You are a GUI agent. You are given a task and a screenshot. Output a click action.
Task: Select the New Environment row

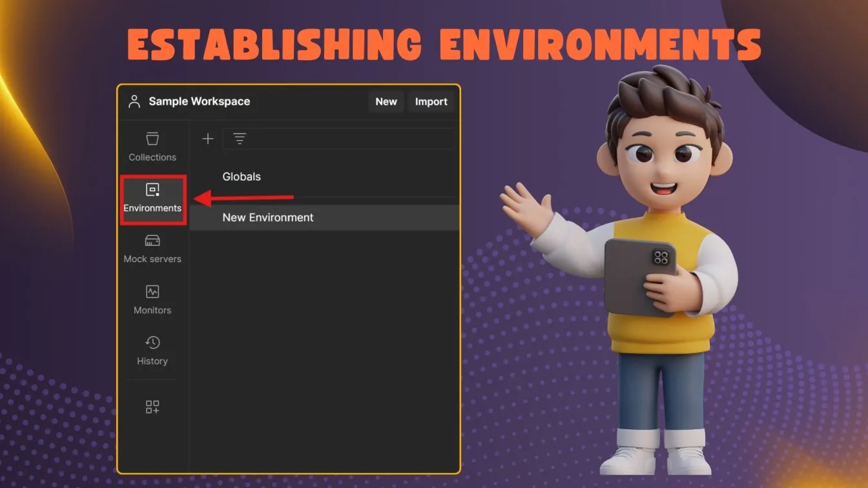pos(325,218)
